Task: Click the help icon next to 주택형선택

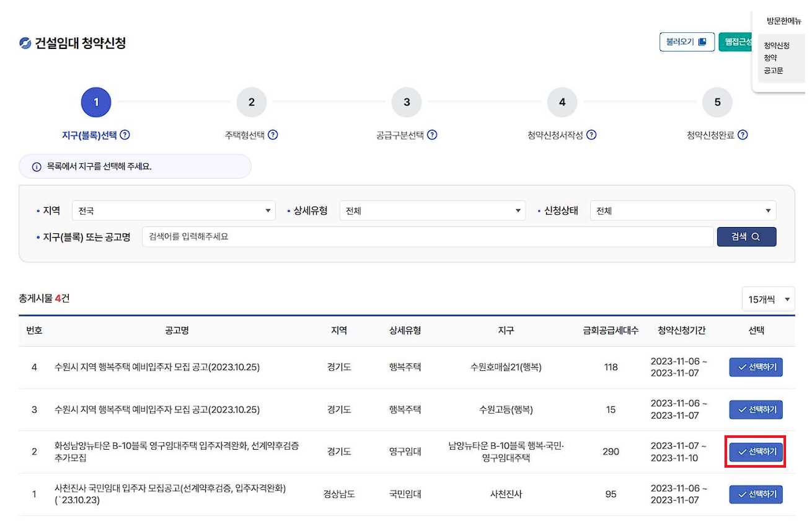Action: coord(273,135)
